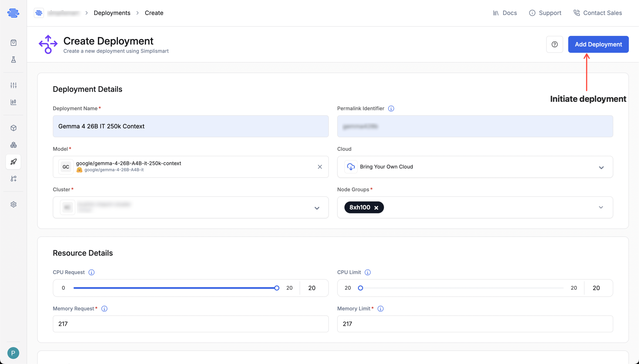The width and height of the screenshot is (639, 364).
Task: Go to Deployments in the breadcrumb
Action: coord(112,13)
